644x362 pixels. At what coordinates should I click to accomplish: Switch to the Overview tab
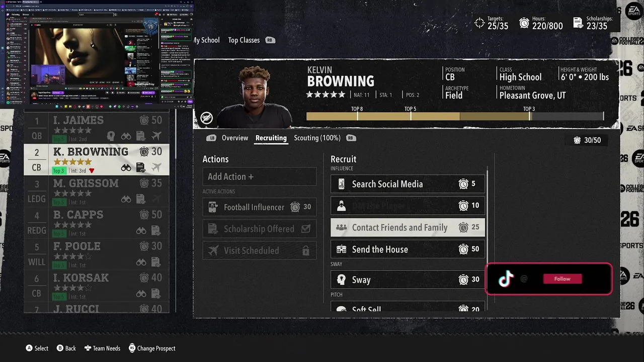click(x=235, y=138)
